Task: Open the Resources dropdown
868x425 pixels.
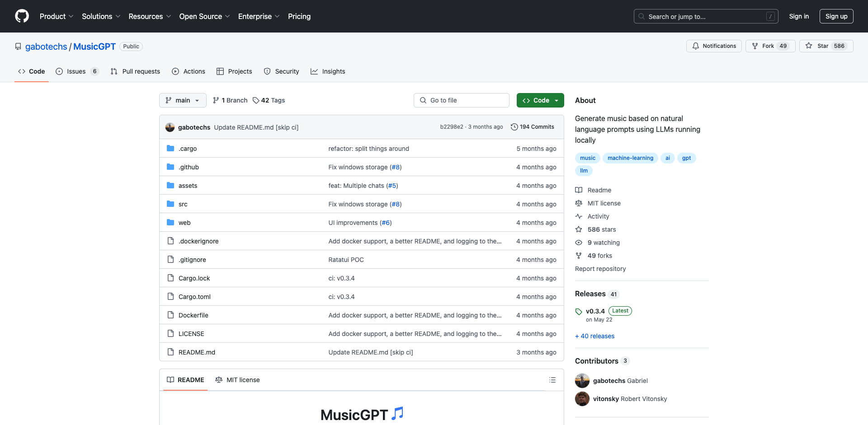Action: pyautogui.click(x=150, y=16)
